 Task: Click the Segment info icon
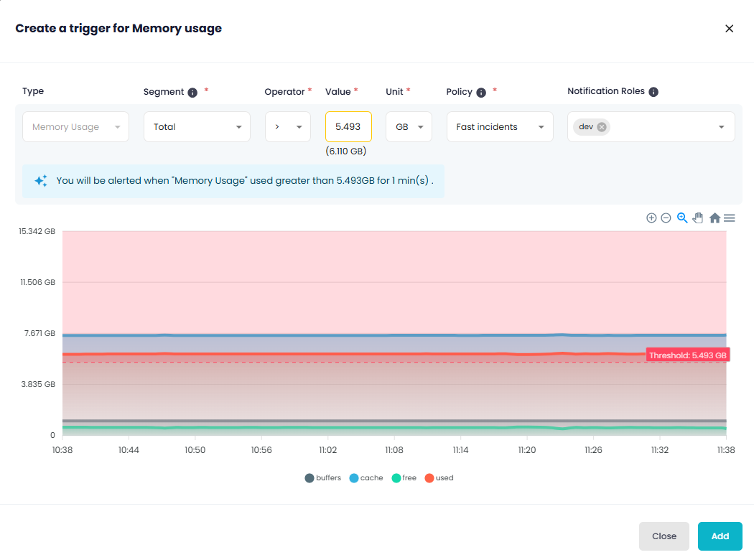[x=192, y=93]
